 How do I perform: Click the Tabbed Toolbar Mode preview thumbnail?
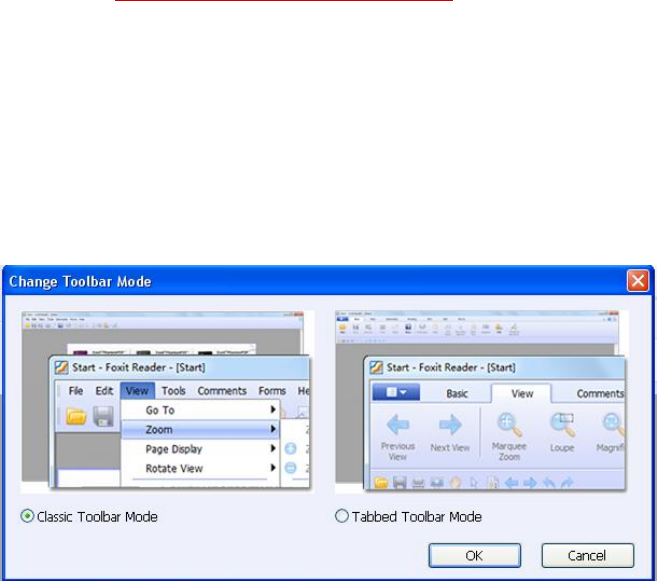tap(482, 401)
